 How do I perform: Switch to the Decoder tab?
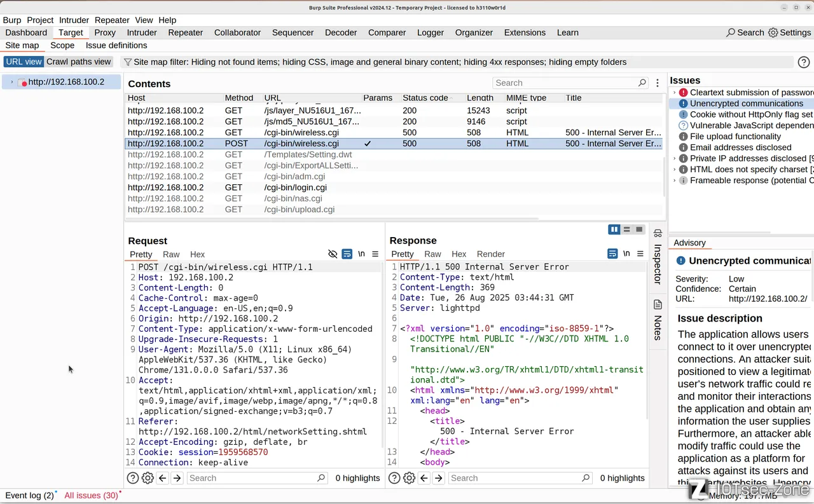(x=341, y=32)
